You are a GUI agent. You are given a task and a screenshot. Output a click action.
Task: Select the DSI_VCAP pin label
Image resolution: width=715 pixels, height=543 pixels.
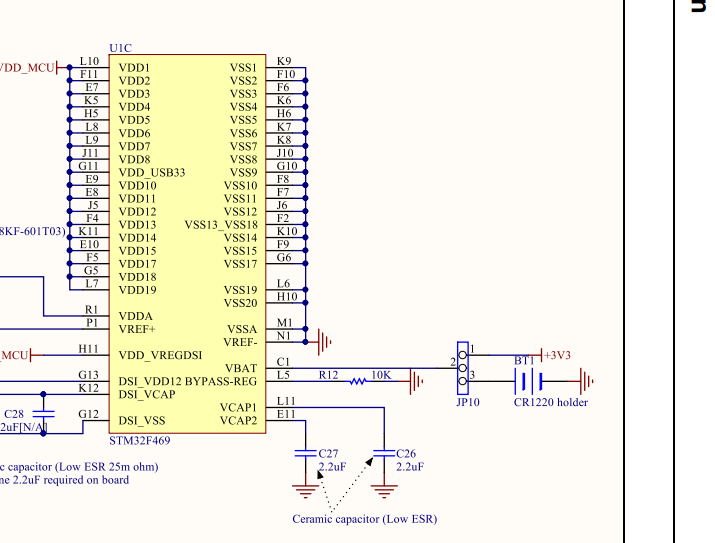tap(147, 395)
